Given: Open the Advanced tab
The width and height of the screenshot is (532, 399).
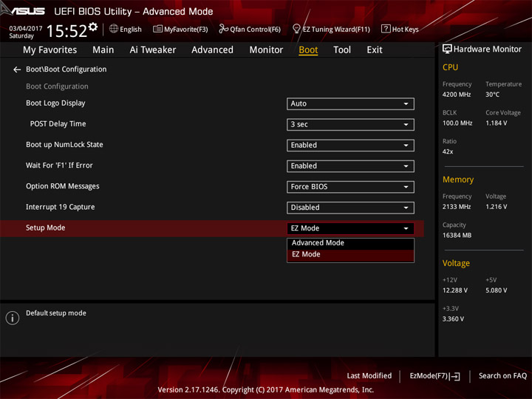Looking at the screenshot, I should [212, 50].
